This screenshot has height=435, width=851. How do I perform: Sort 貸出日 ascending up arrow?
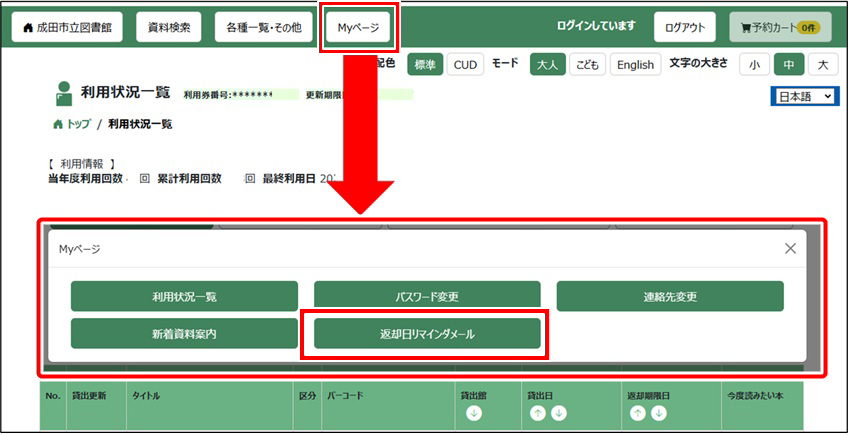point(537,413)
